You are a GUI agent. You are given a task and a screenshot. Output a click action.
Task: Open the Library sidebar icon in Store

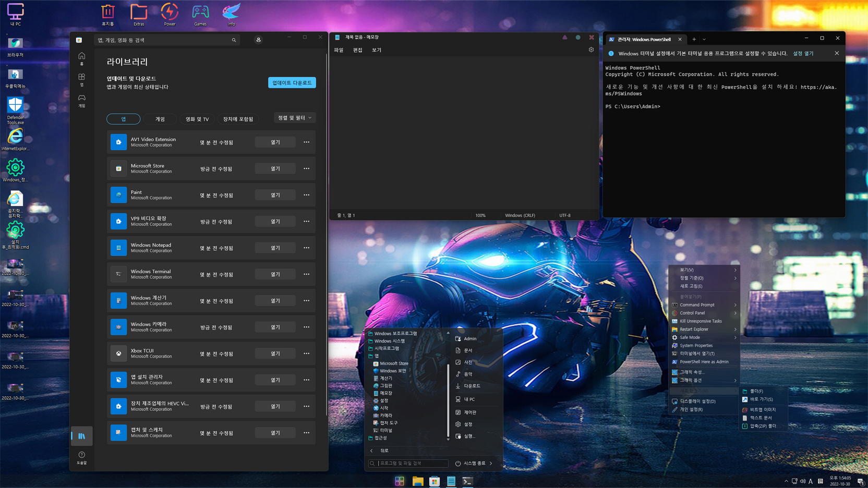[x=82, y=436]
